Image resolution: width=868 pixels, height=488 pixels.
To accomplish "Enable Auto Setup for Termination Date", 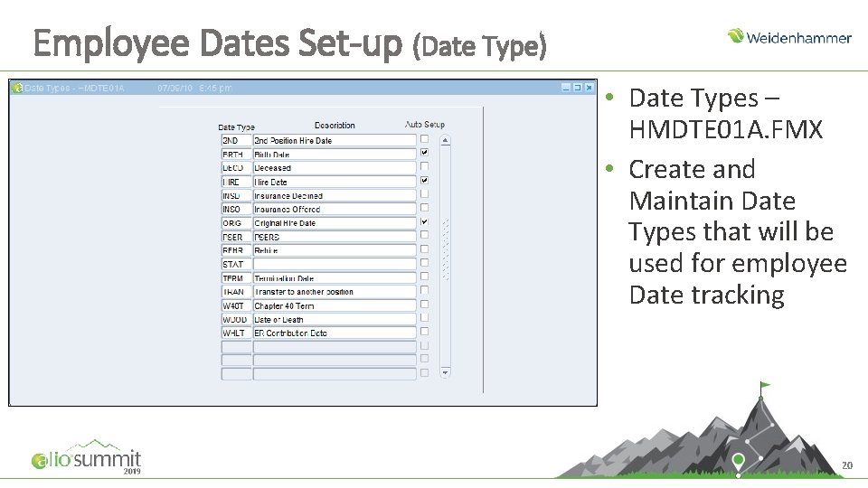I will point(424,277).
